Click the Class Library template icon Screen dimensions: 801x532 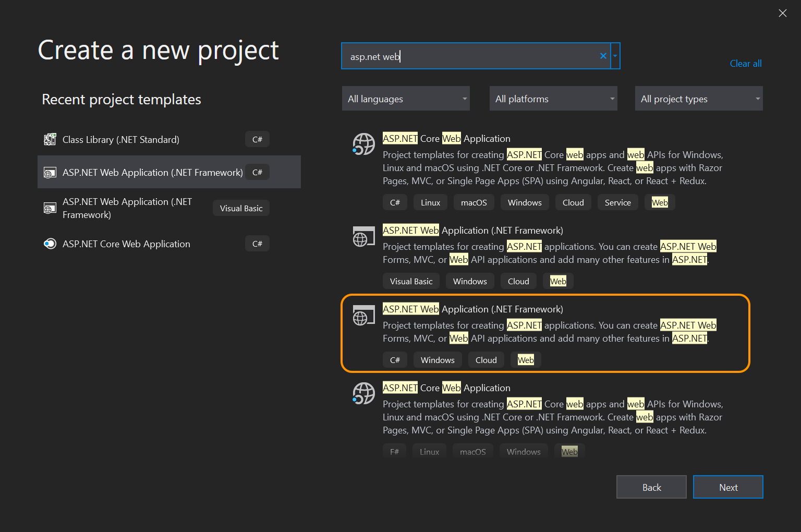pos(50,139)
